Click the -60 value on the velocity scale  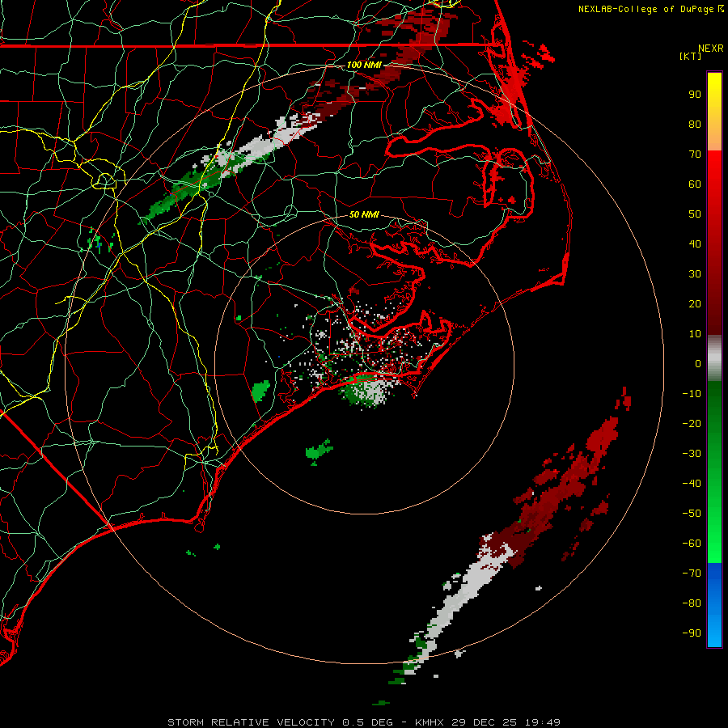(692, 544)
